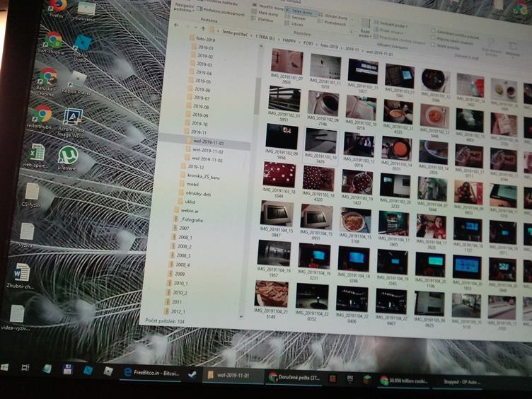Open the Baruska Chrome desktop shortcut
The image size is (532, 399).
[47, 82]
